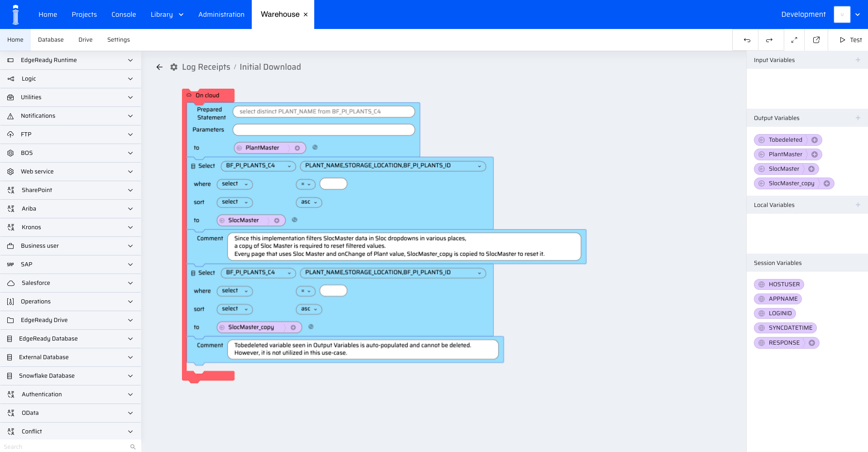Click the On cloud block header
The image size is (868, 452).
point(208,95)
